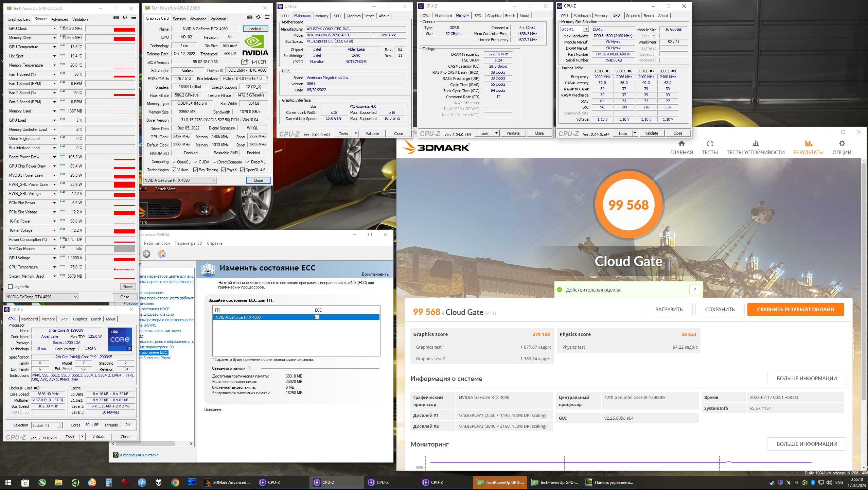This screenshot has width=868, height=490.
Task: Open Параметры 3D menu in NVIDIA panel
Action: click(x=188, y=243)
